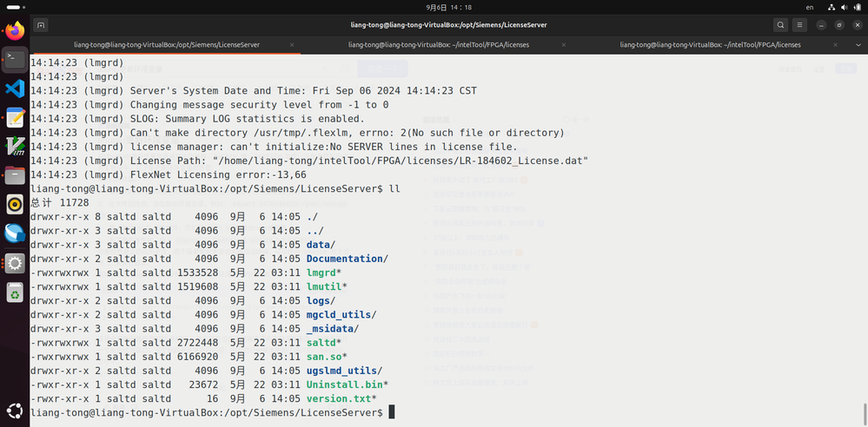
Task: Open Firefox from the dock
Action: click(x=15, y=30)
